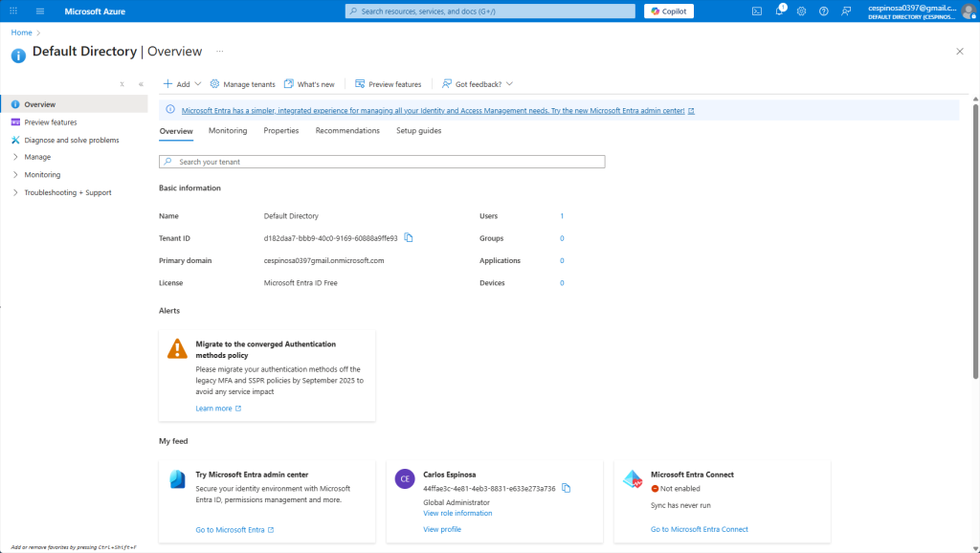Open the Got feedback? dropdown
This screenshot has height=553, width=980.
point(477,84)
